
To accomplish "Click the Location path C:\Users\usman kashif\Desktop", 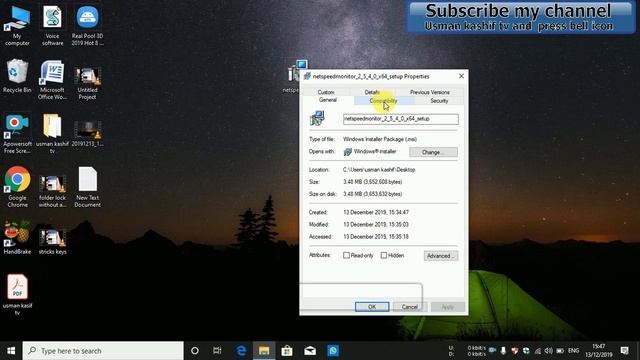I will (x=379, y=170).
